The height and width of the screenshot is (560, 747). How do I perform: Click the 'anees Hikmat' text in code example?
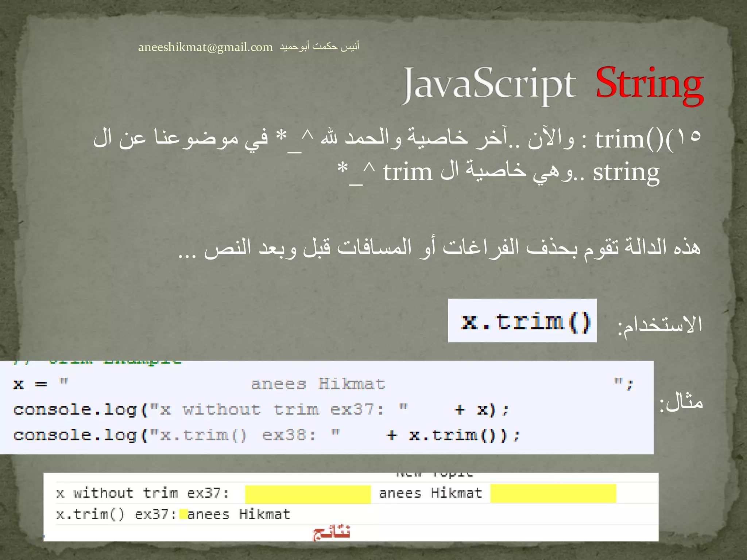[x=318, y=384]
